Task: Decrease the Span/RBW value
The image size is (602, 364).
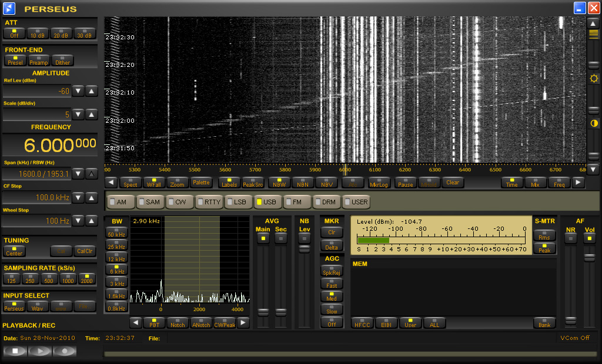Action: tap(78, 174)
